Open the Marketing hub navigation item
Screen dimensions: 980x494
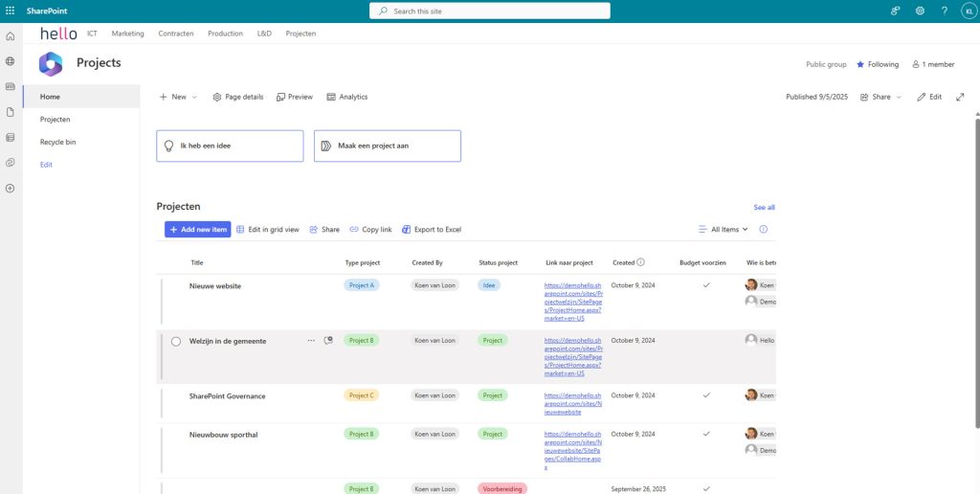(127, 34)
